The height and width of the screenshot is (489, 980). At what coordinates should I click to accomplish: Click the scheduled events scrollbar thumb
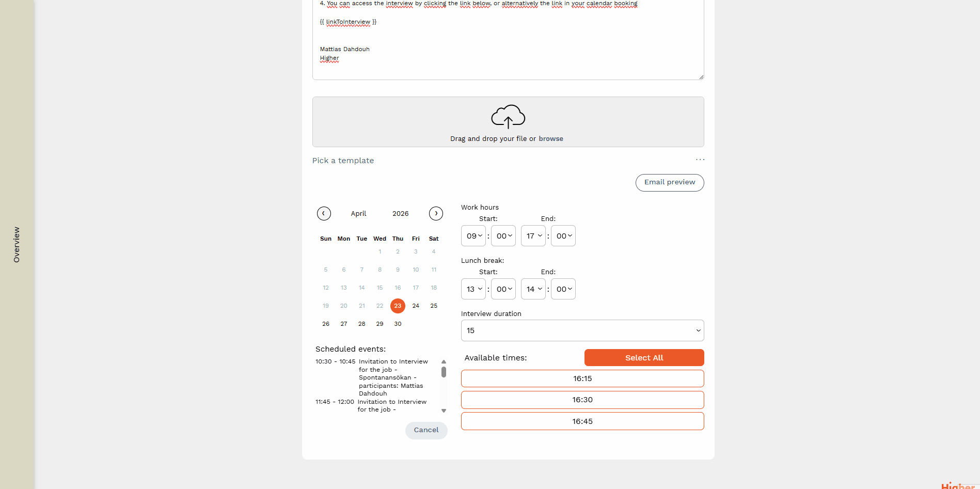tap(444, 372)
